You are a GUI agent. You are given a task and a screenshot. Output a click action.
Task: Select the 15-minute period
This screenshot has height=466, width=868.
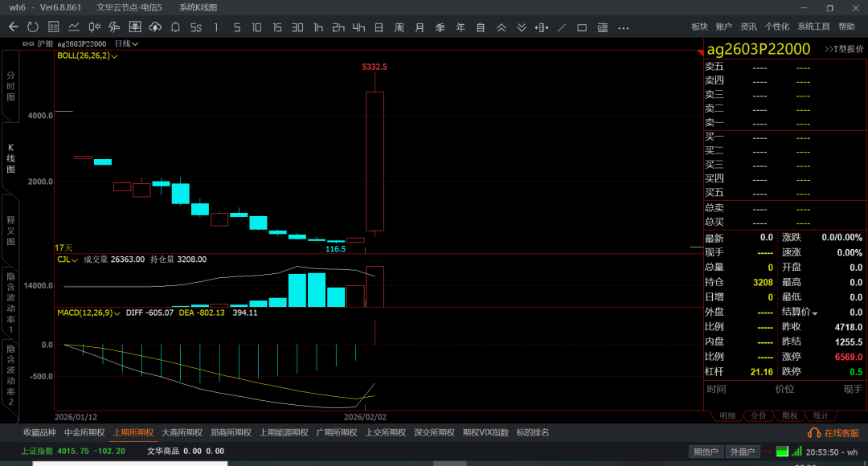click(276, 27)
